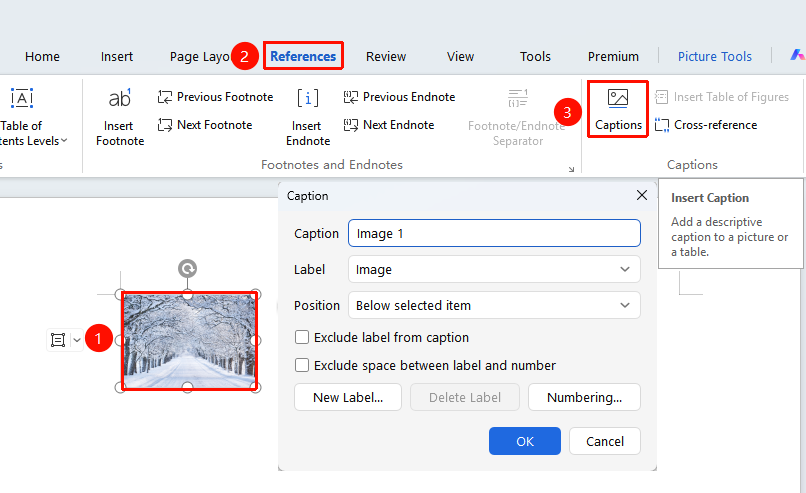Go to the Review tab

[386, 57]
